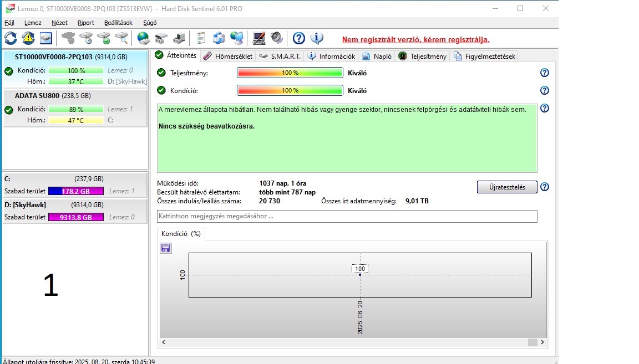The height and width of the screenshot is (364, 639).
Task: Click the Újratesztelés button
Action: pyautogui.click(x=507, y=187)
